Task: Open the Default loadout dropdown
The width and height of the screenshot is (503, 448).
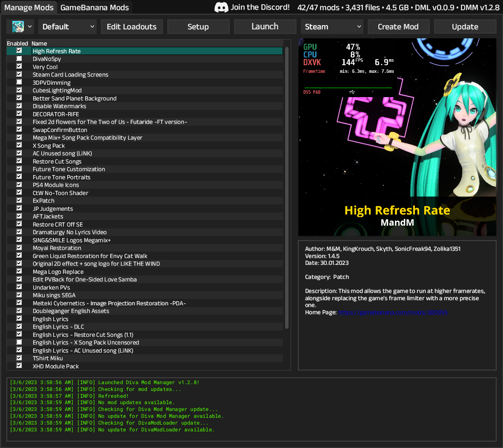Action: [x=68, y=27]
